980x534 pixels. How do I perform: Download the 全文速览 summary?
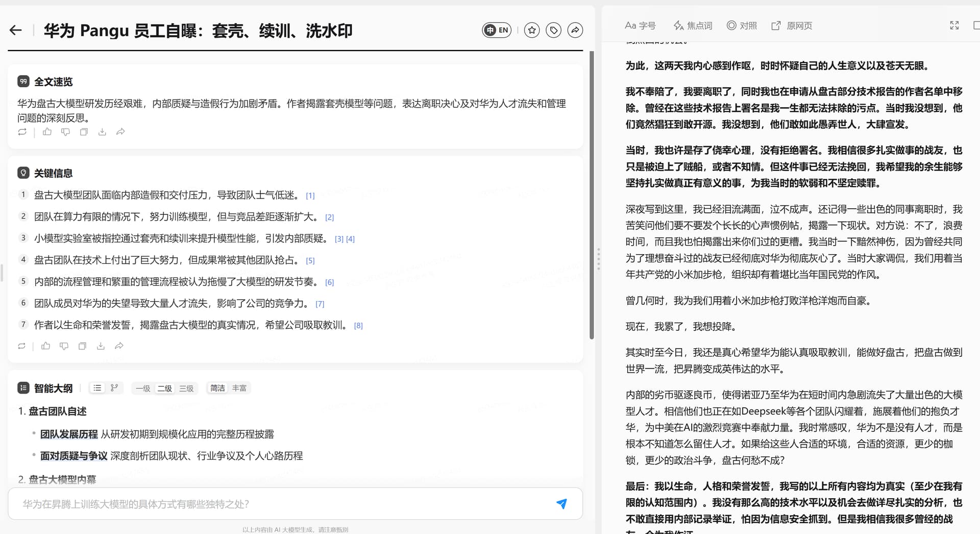click(x=102, y=132)
